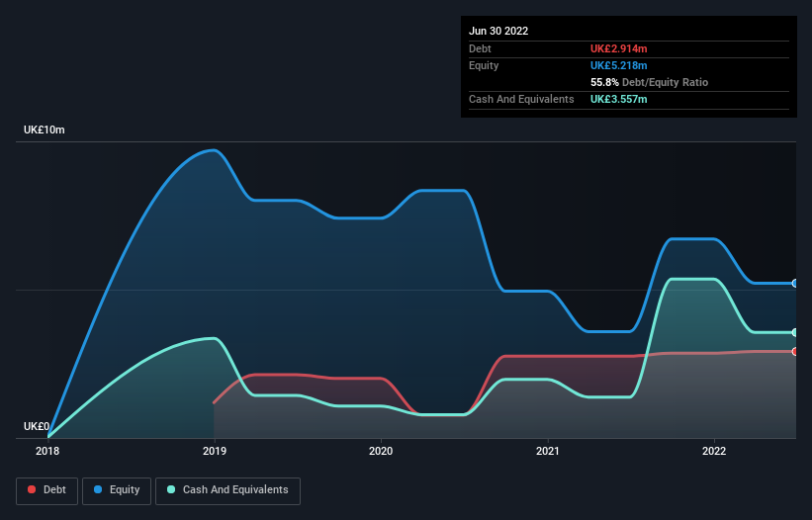The image size is (812, 520).
Task: Click the Cash value UK£3.557m
Action: [619, 99]
